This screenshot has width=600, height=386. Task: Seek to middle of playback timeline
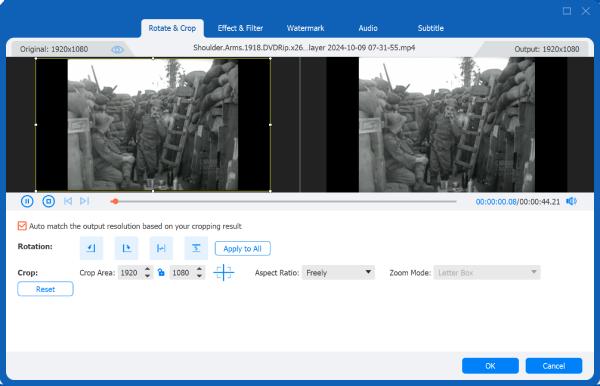pyautogui.click(x=284, y=201)
